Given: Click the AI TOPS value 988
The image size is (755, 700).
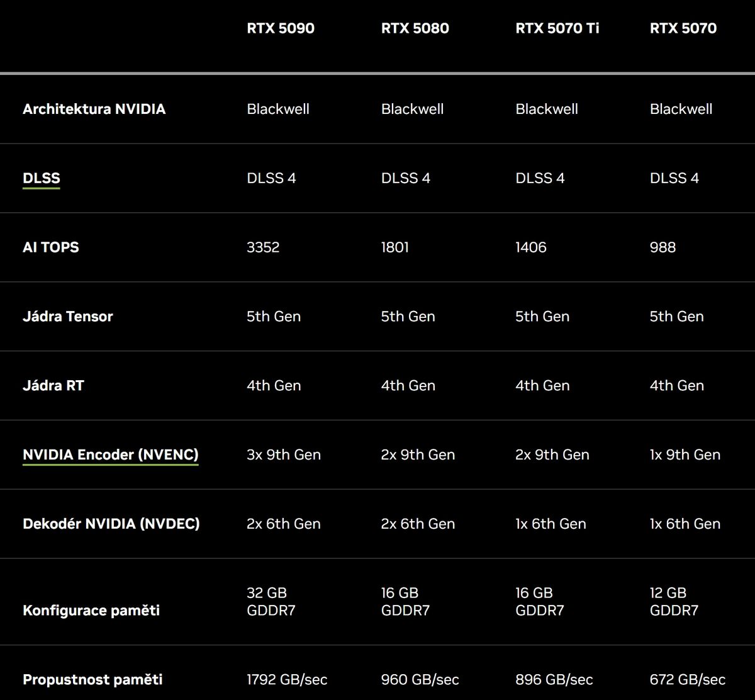Looking at the screenshot, I should click(663, 247).
